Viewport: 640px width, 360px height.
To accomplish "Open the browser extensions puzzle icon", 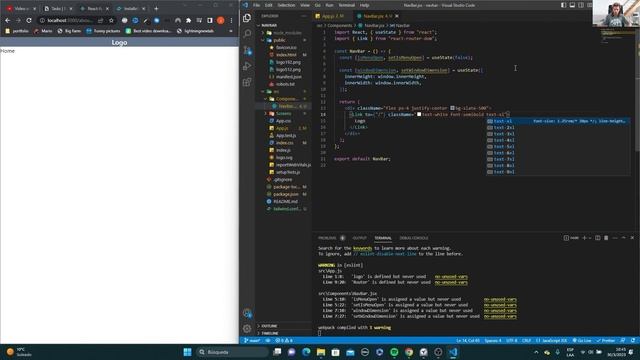I will [188, 20].
